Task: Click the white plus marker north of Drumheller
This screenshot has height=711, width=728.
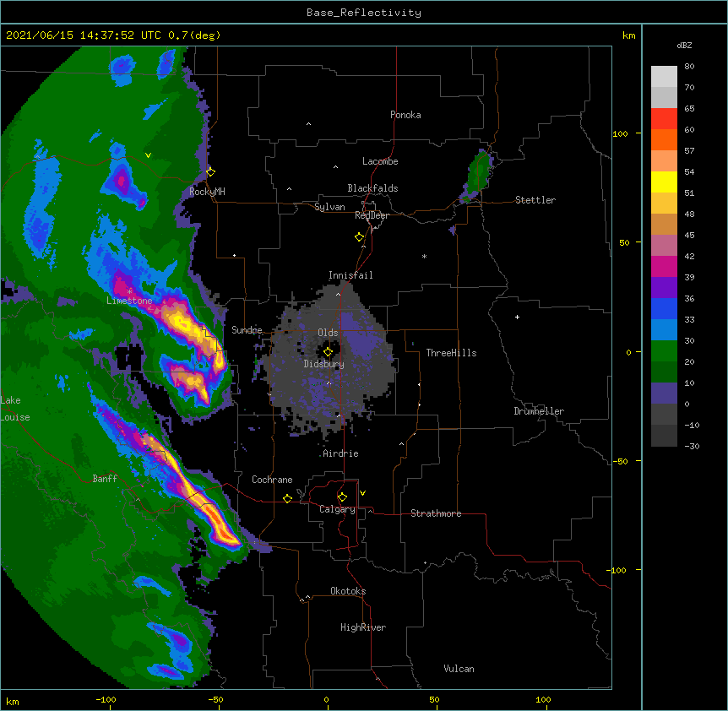Action: click(x=517, y=317)
